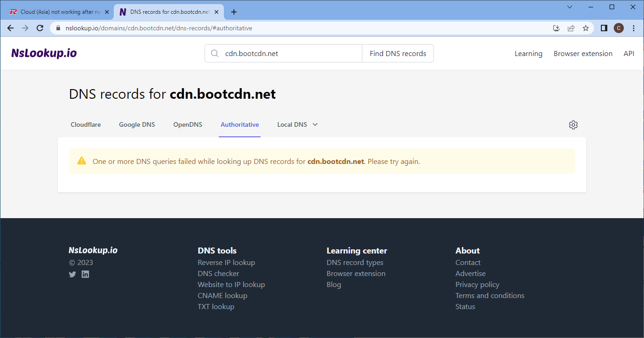Open a new browser tab

click(x=234, y=12)
